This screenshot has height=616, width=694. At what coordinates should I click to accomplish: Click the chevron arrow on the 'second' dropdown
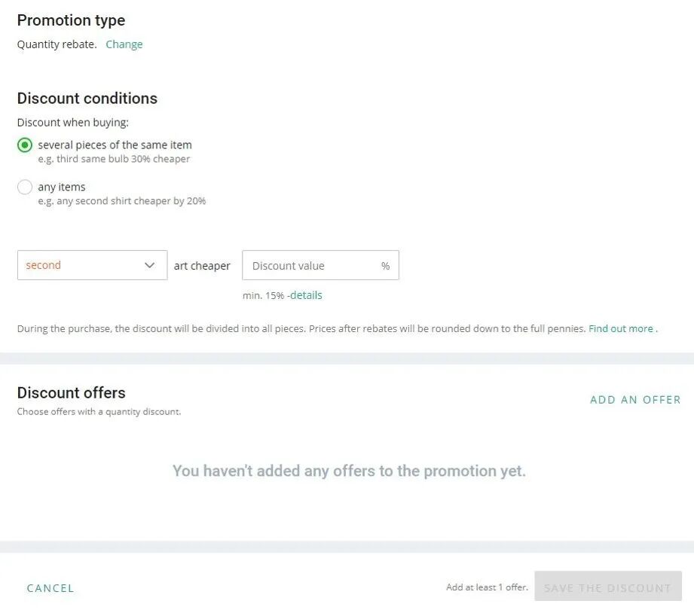coord(149,265)
